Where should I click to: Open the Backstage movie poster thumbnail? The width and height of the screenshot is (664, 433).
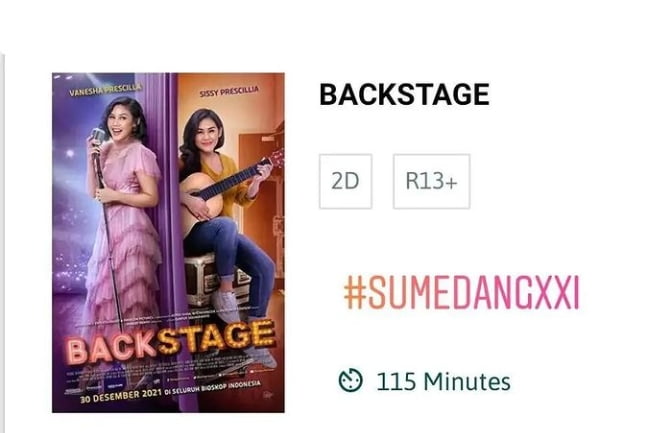point(168,243)
